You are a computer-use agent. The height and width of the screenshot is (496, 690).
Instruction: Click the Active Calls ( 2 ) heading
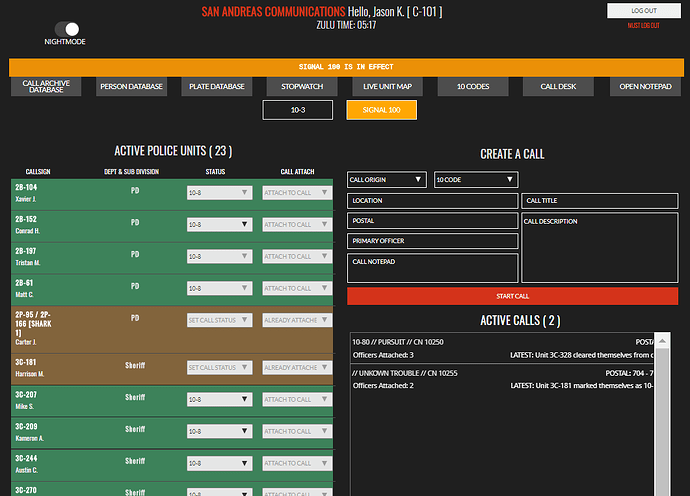click(520, 320)
